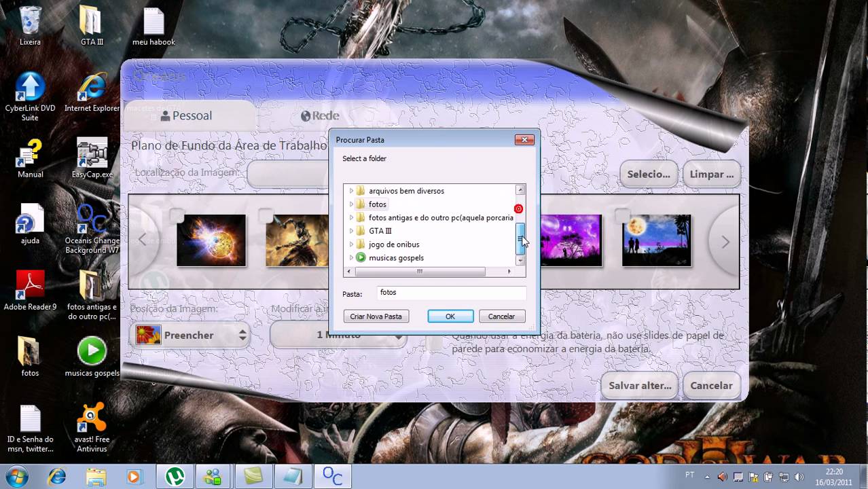Open the Preencher image position dropdown
868x489 pixels.
[189, 335]
